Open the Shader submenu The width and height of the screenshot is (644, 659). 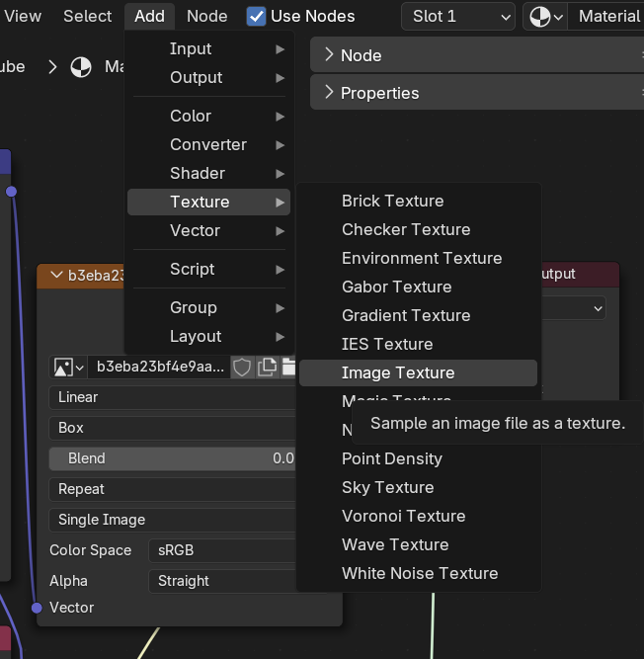click(198, 173)
